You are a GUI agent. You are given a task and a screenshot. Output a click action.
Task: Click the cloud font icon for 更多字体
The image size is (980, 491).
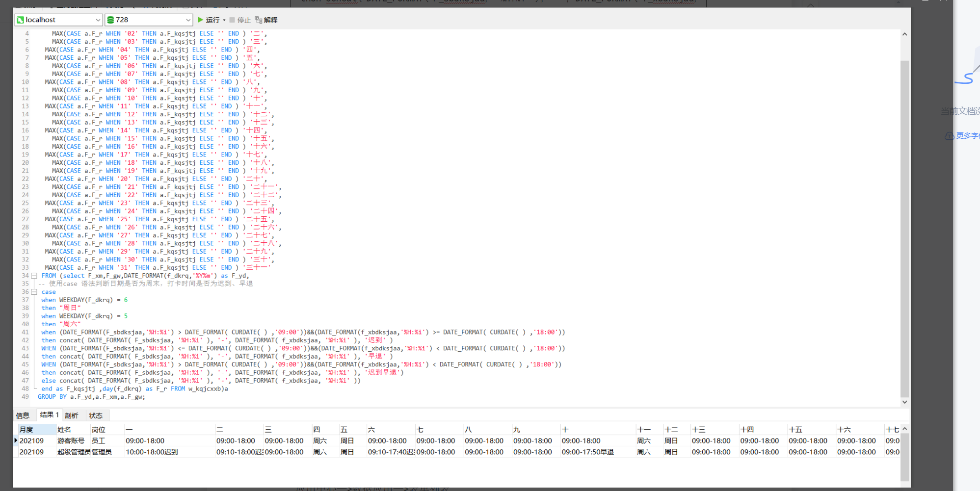(x=949, y=136)
